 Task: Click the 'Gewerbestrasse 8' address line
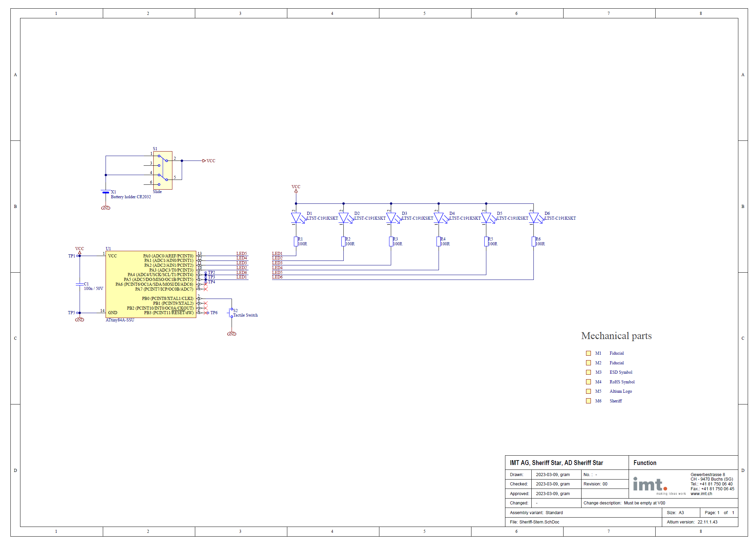pyautogui.click(x=708, y=475)
